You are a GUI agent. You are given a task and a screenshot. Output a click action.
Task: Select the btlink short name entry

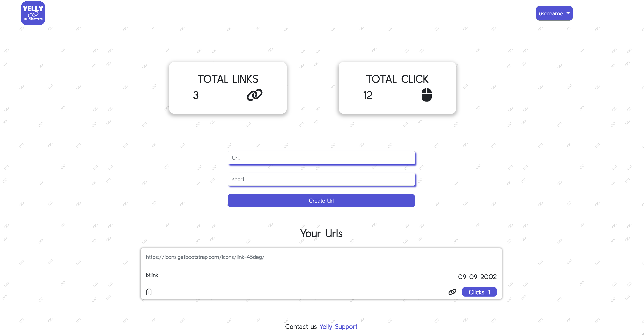tap(152, 275)
